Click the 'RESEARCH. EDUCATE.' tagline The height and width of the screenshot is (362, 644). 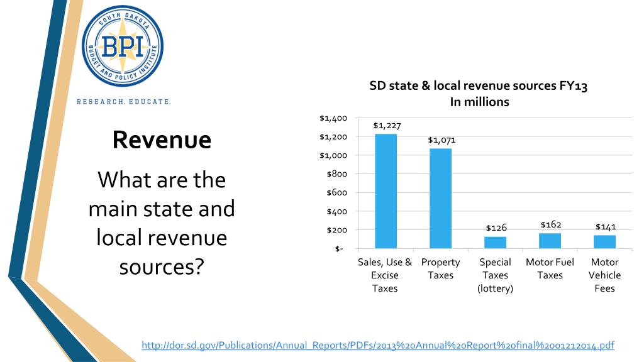(124, 101)
